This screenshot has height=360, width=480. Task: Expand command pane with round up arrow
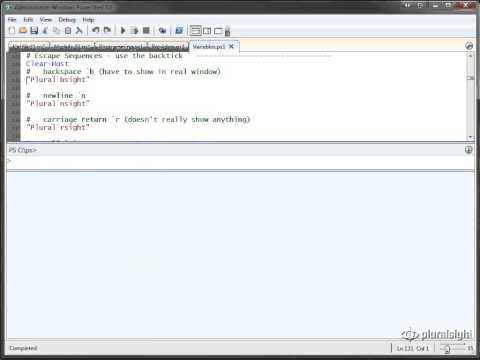click(x=469, y=150)
